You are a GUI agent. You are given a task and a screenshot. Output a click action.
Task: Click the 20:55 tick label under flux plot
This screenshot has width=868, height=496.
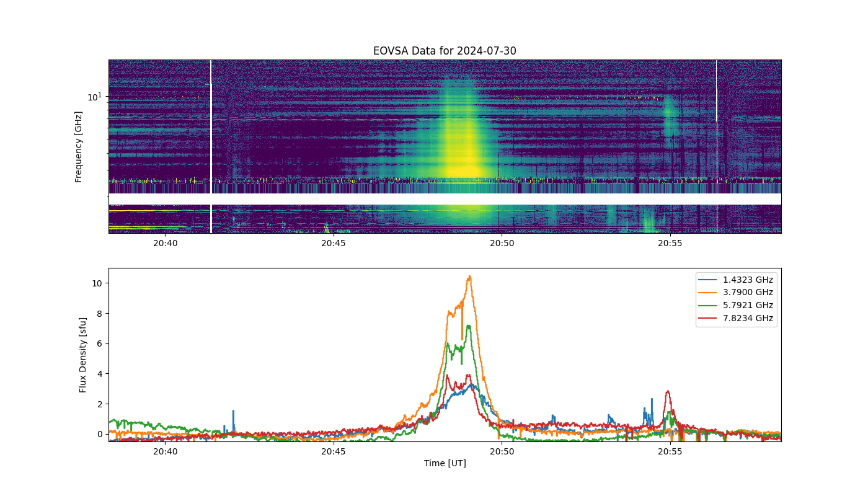coord(670,451)
